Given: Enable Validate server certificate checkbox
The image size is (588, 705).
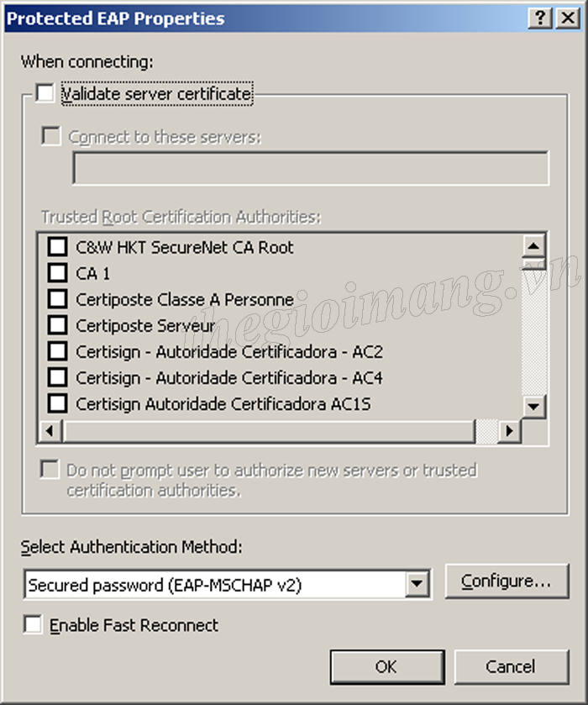Looking at the screenshot, I should [x=45, y=92].
